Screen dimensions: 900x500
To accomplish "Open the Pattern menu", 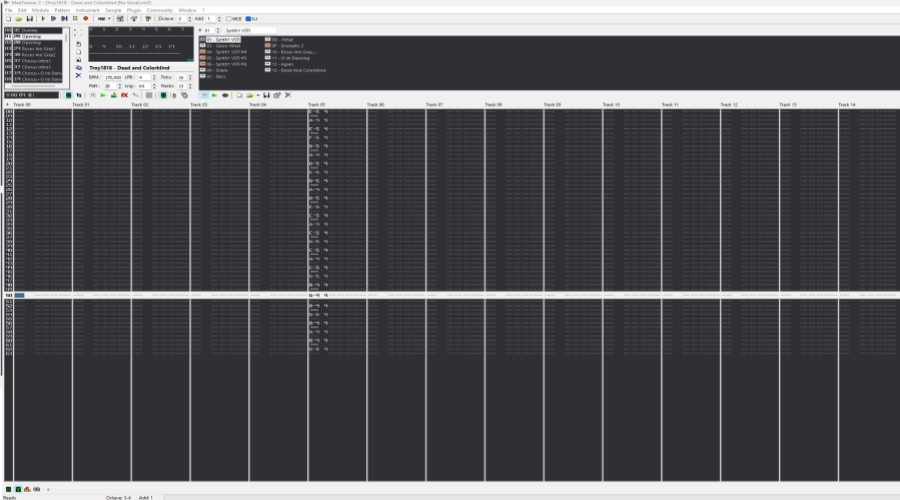I will pyautogui.click(x=62, y=10).
